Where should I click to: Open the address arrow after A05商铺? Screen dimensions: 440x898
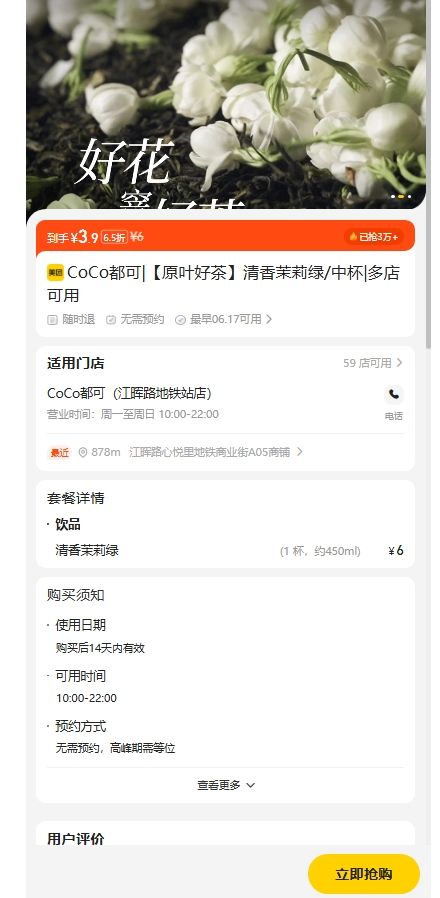click(300, 452)
